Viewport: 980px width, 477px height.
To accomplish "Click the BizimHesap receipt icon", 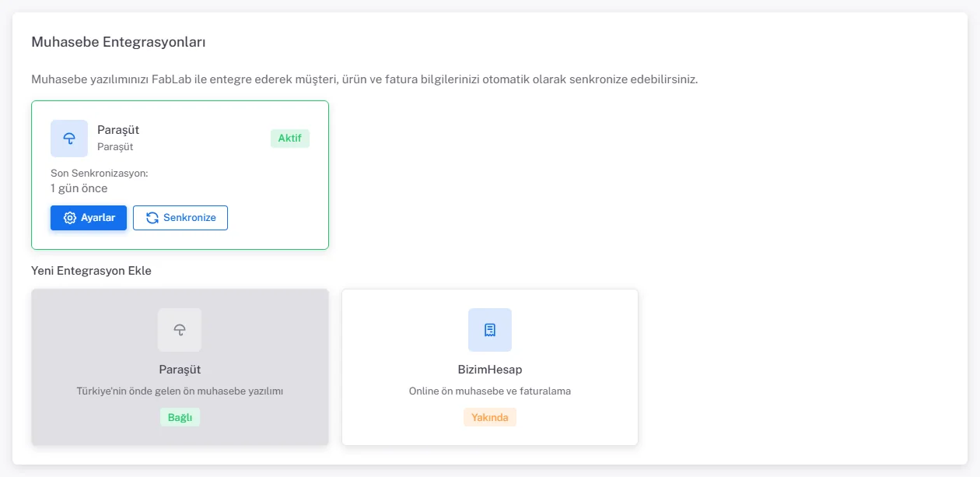I will click(x=490, y=330).
